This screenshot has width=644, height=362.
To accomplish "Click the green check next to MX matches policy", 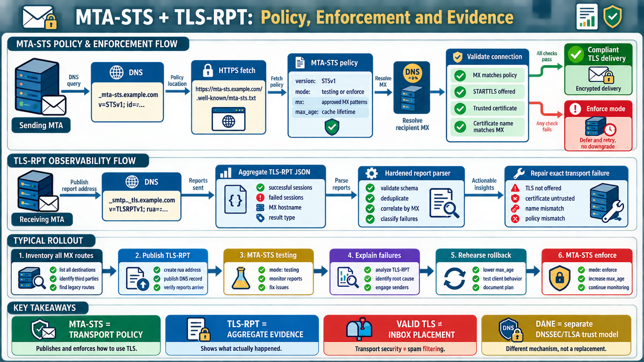I will tap(460, 75).
